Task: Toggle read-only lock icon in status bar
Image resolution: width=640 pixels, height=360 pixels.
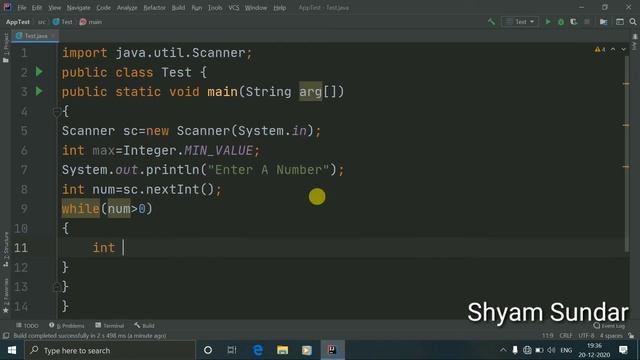Action: point(631,336)
